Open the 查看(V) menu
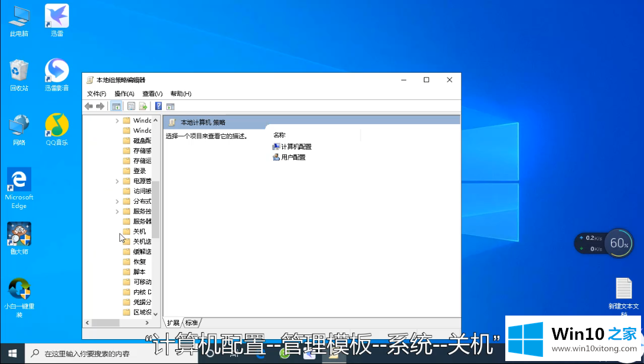This screenshot has width=644, height=364. tap(152, 94)
